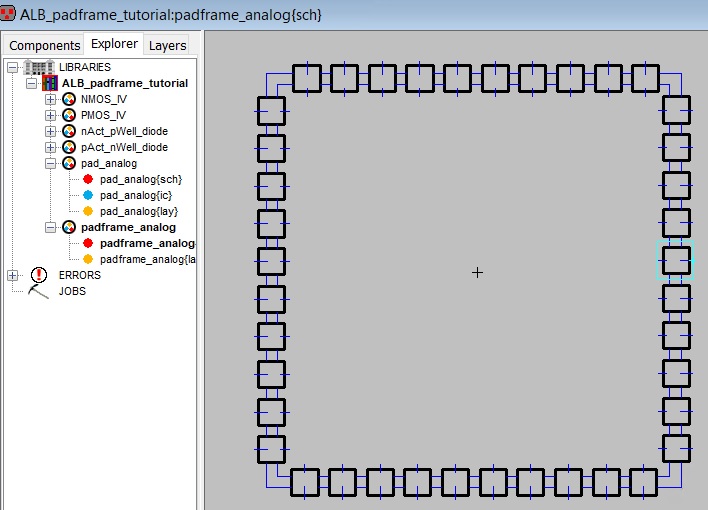The height and width of the screenshot is (510, 708).
Task: Click the ALB_padframe_tutorial library icon
Action: point(49,83)
